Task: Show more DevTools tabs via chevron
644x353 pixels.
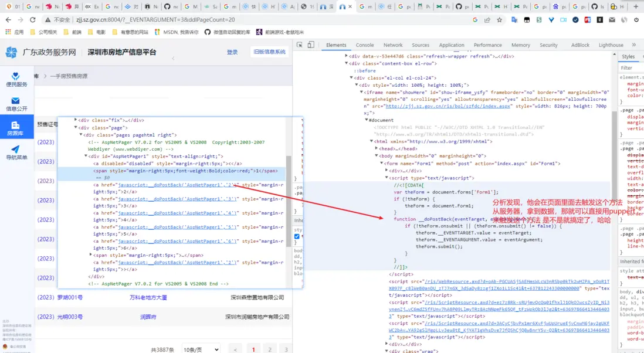Action: point(633,45)
